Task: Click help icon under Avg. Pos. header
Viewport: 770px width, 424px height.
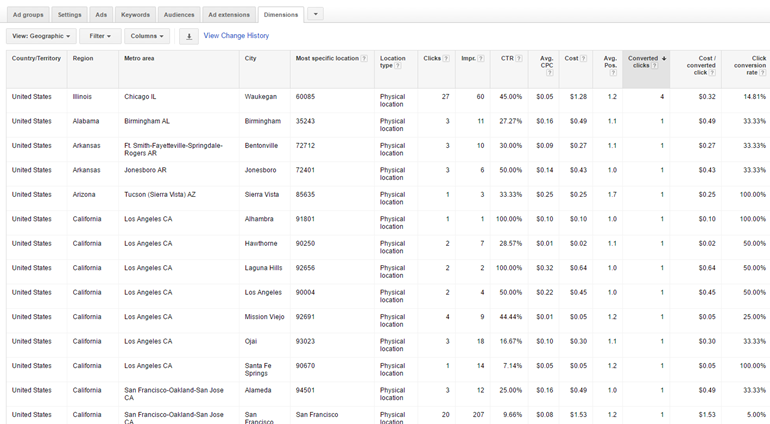Action: [613, 72]
